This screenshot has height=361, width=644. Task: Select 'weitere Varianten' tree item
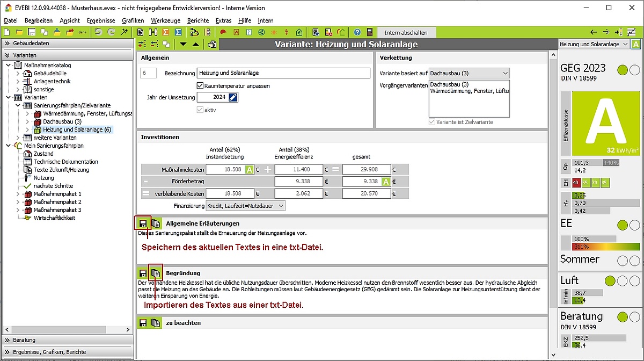pyautogui.click(x=55, y=138)
